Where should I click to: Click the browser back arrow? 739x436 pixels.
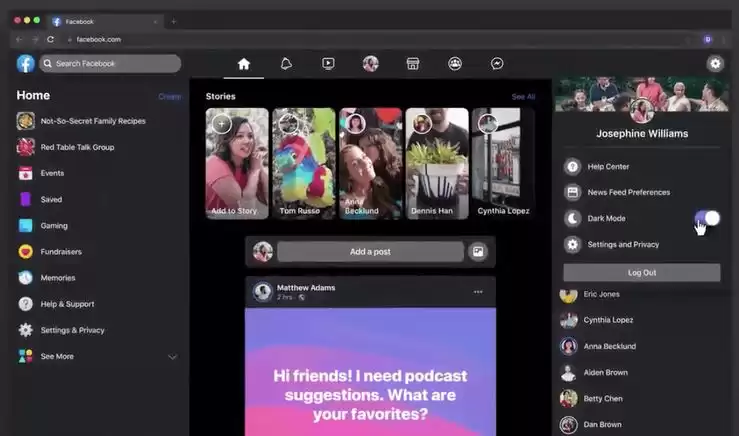(x=19, y=40)
